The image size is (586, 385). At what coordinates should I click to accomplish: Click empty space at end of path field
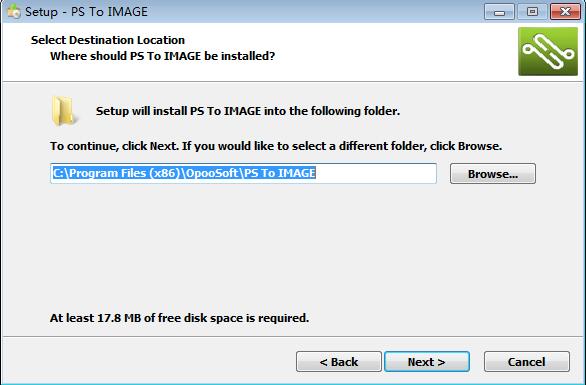pyautogui.click(x=376, y=173)
